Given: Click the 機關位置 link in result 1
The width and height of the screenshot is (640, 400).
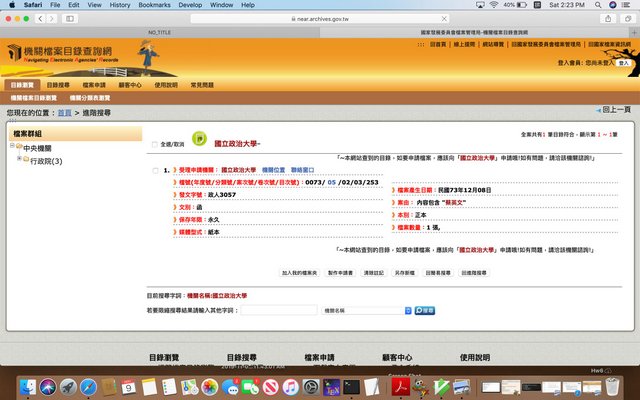Looking at the screenshot, I should (x=273, y=170).
